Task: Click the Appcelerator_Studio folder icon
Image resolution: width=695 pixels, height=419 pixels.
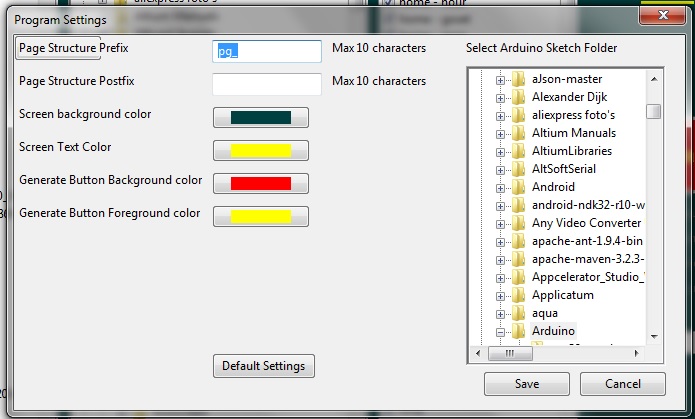Action: point(518,277)
